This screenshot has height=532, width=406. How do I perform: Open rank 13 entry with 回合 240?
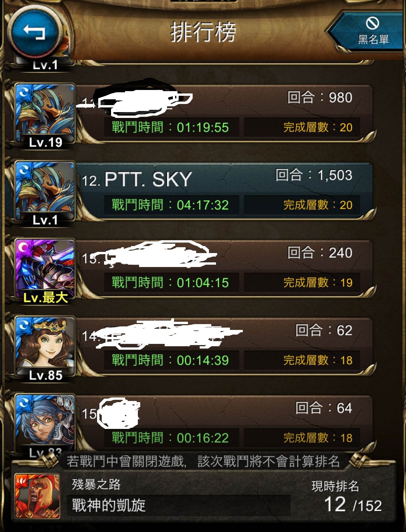click(224, 269)
